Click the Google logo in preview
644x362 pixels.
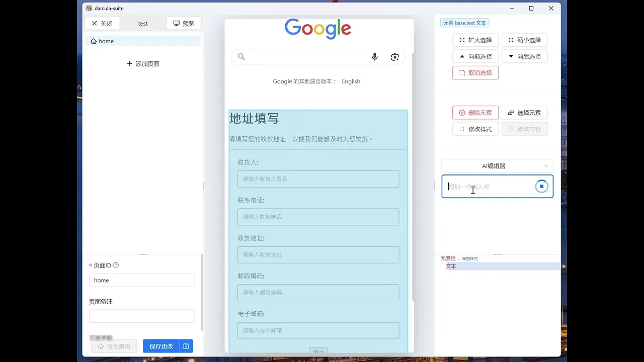(318, 29)
